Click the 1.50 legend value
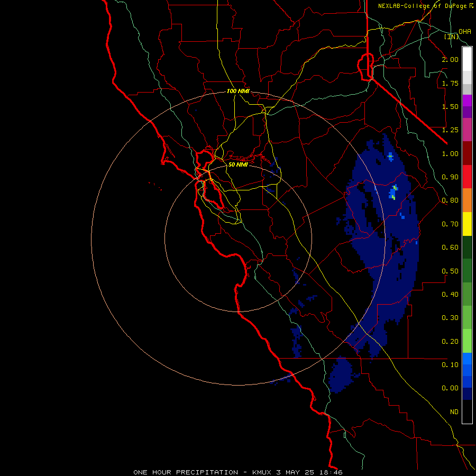This screenshot has height=476, width=476. [x=450, y=106]
